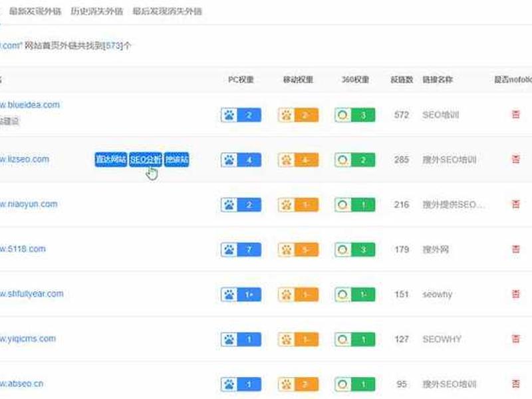
Task: Click mobile weight badge in niaoyun.com row
Action: pos(298,205)
